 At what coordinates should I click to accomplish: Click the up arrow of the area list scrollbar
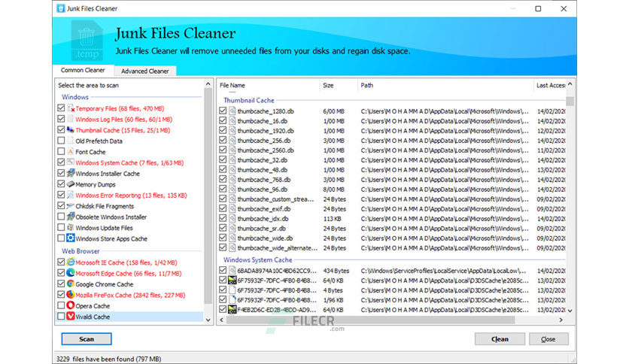[x=208, y=83]
